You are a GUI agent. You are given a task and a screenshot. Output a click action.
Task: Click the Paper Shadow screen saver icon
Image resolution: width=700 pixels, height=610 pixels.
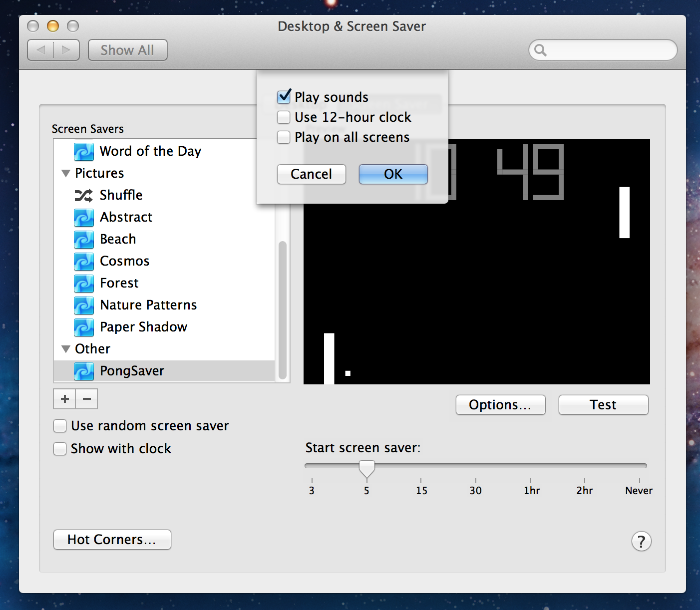pyautogui.click(x=84, y=327)
